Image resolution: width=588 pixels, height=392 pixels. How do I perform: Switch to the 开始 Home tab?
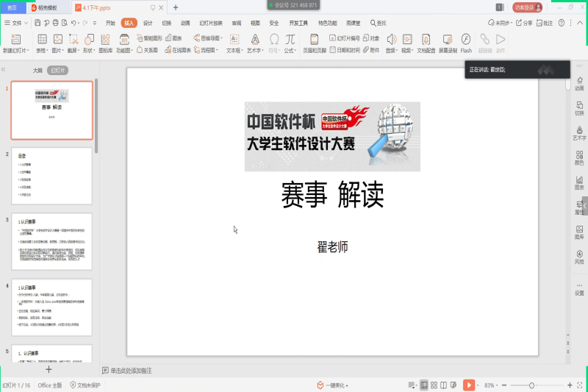tap(110, 23)
